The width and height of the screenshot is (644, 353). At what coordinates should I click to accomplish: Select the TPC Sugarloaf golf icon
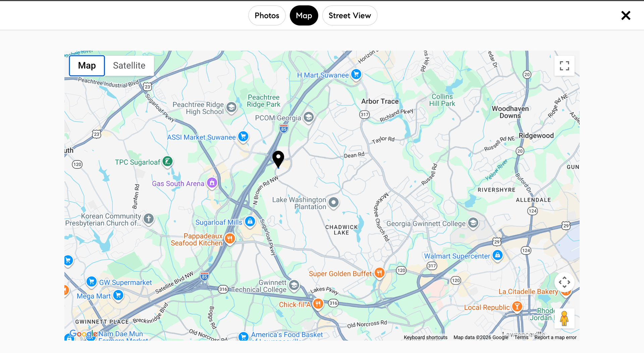coord(167,161)
